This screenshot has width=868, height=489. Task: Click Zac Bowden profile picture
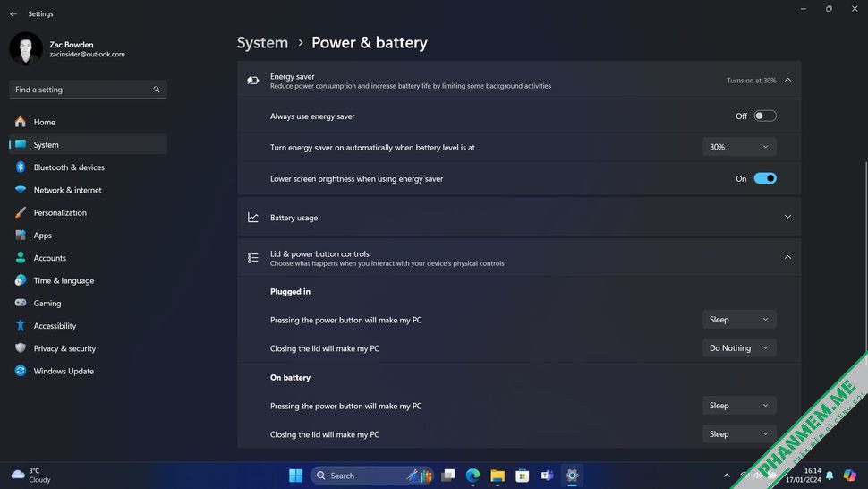(x=25, y=48)
